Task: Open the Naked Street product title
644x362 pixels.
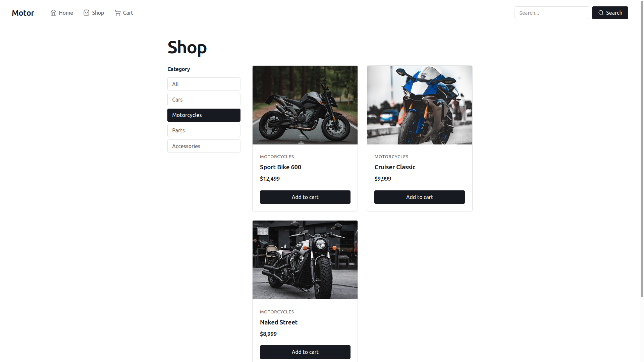Action: pyautogui.click(x=278, y=322)
